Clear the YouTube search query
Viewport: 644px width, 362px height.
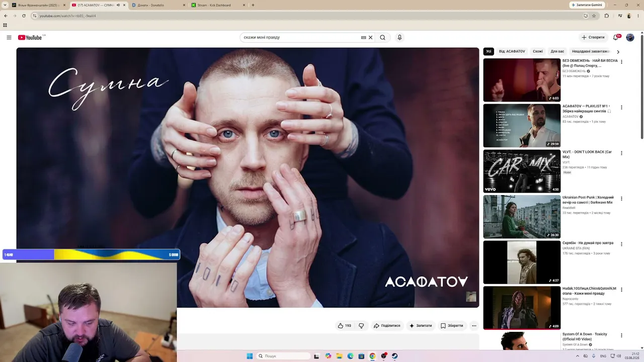pos(371,37)
